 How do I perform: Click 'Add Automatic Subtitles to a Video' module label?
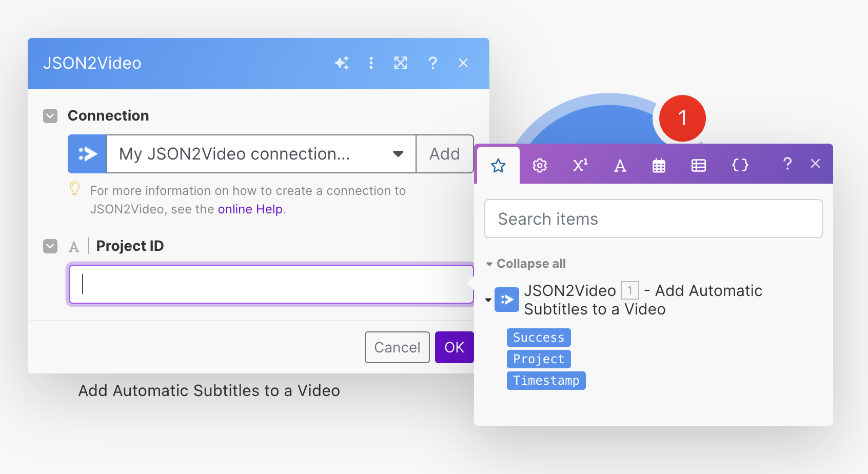pyautogui.click(x=209, y=391)
